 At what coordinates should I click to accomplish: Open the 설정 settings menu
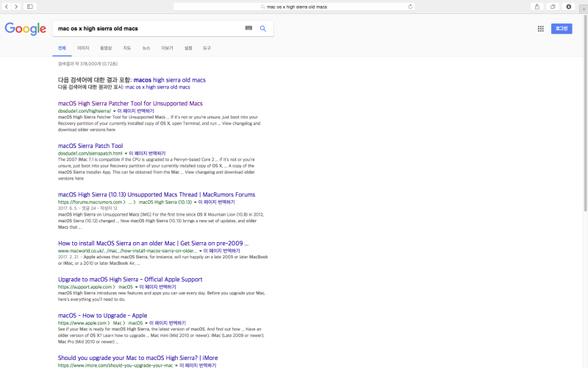(188, 48)
